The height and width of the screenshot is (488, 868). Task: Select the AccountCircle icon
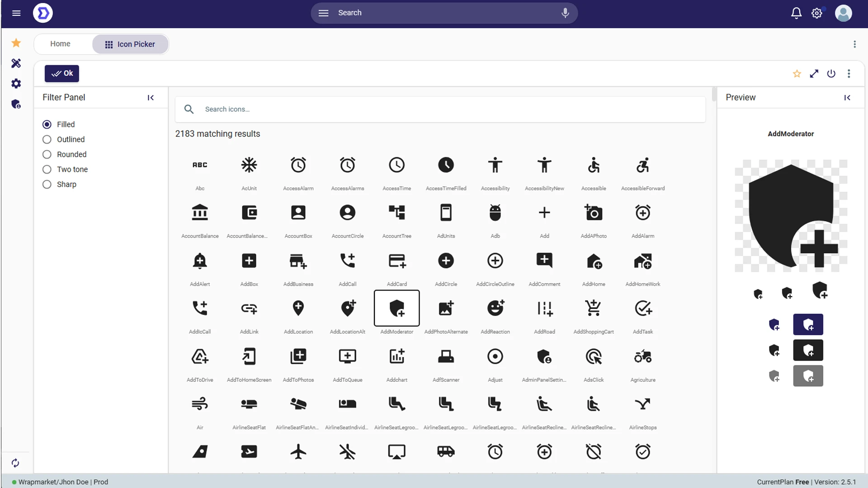[x=348, y=212]
